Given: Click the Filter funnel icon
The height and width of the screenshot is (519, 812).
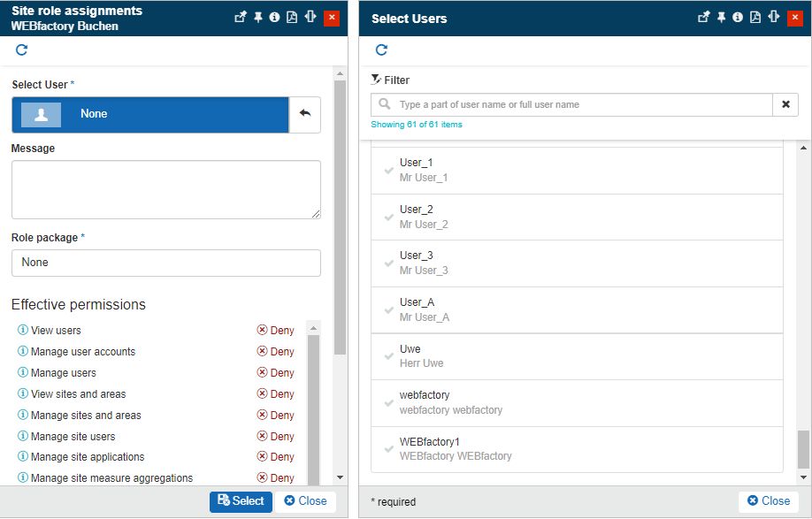Looking at the screenshot, I should click(374, 79).
